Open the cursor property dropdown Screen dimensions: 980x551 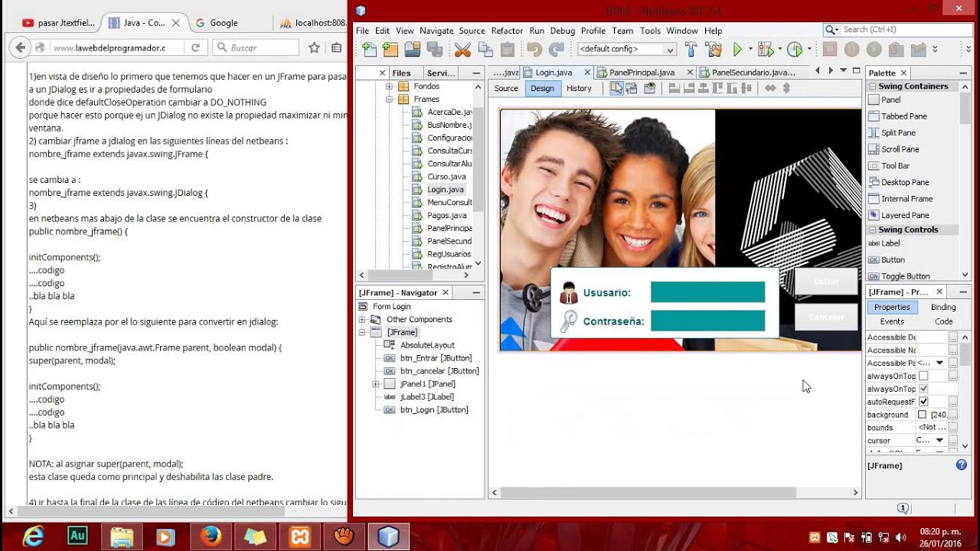point(939,440)
